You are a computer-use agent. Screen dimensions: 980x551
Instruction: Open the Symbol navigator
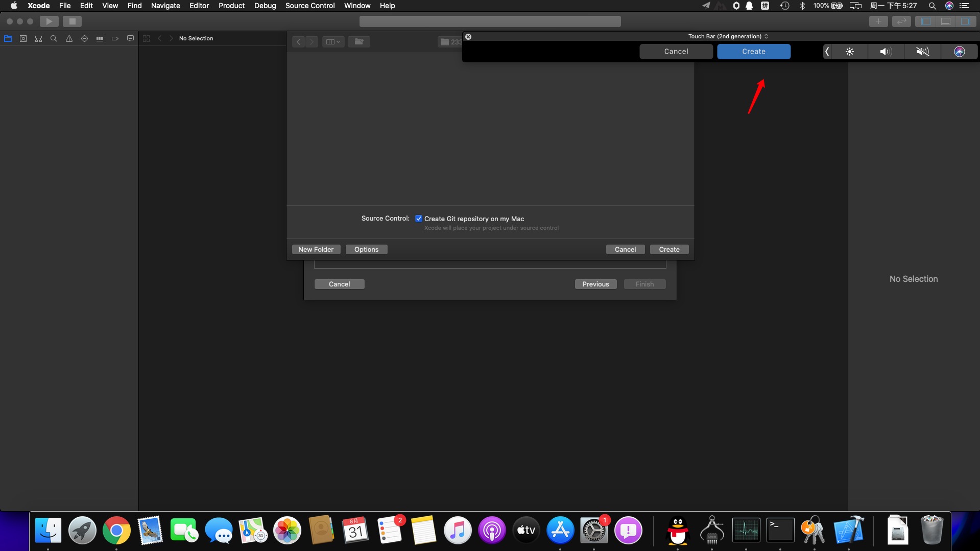click(x=38, y=38)
